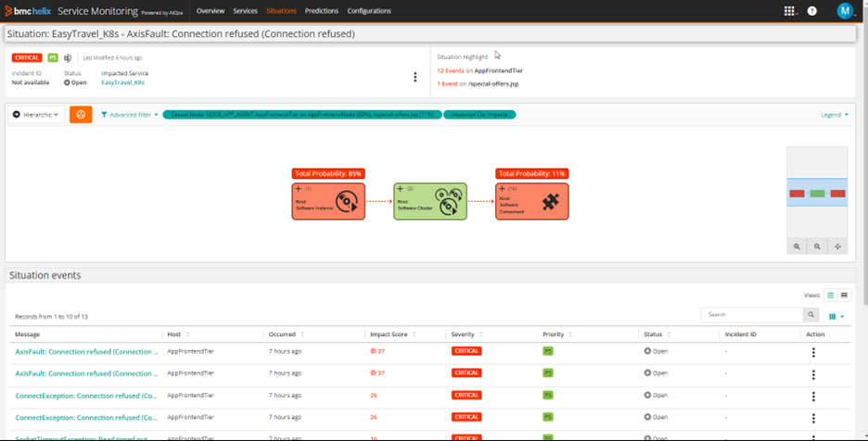868x441 pixels.
Task: Sort events by Status column
Action: (x=669, y=334)
